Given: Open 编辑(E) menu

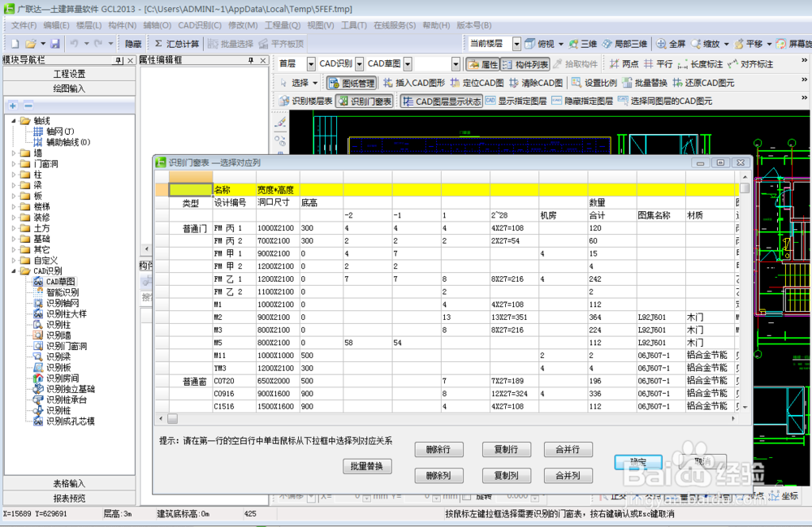Looking at the screenshot, I should (56, 25).
